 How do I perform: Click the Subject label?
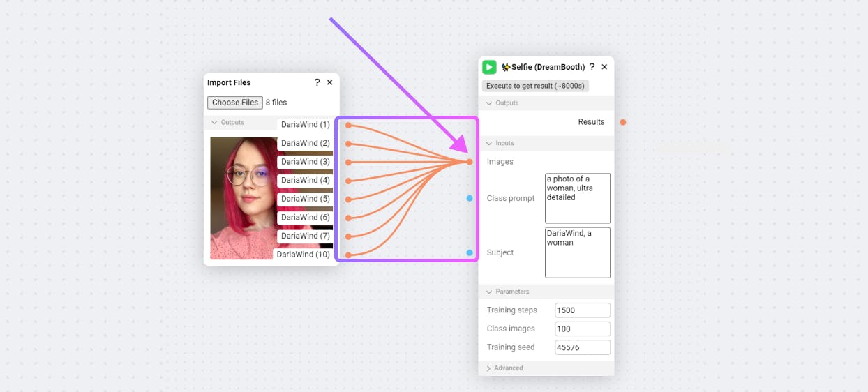(500, 252)
